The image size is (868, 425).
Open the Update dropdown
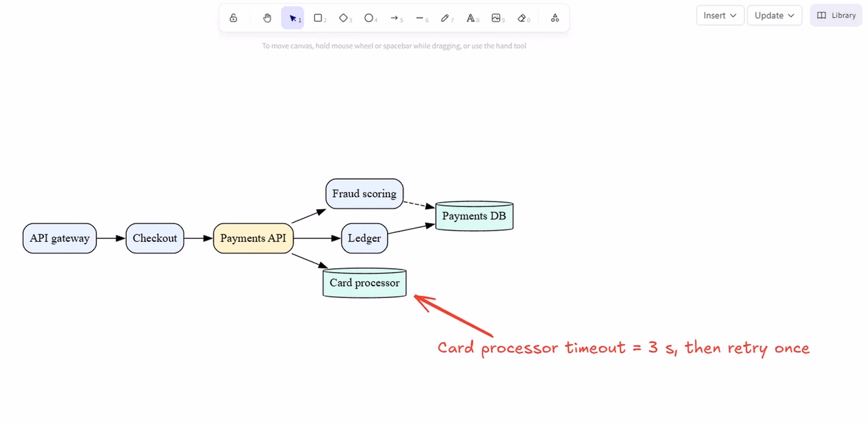(x=774, y=16)
